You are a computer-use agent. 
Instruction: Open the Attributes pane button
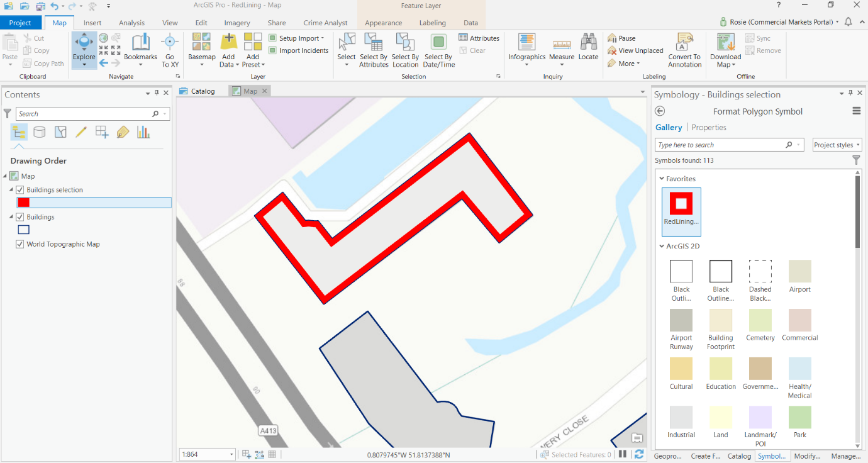tap(479, 38)
